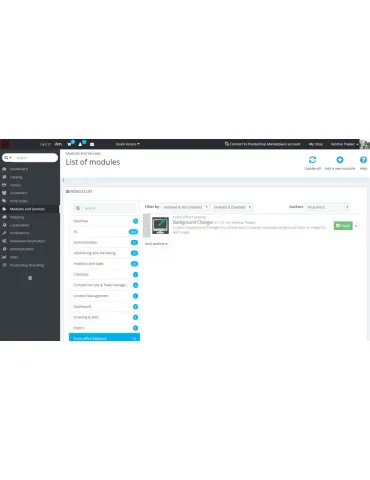
Task: Select the All modules category
Action: click(x=104, y=232)
